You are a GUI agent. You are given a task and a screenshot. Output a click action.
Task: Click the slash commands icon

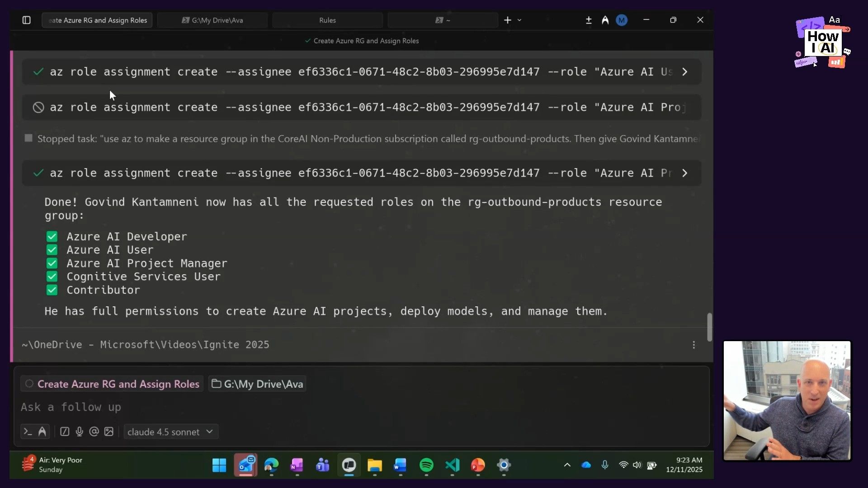click(x=65, y=432)
